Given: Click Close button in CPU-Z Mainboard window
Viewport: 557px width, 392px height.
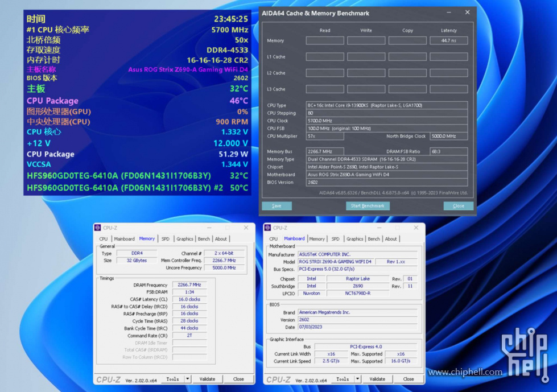Looking at the screenshot, I should [409, 379].
